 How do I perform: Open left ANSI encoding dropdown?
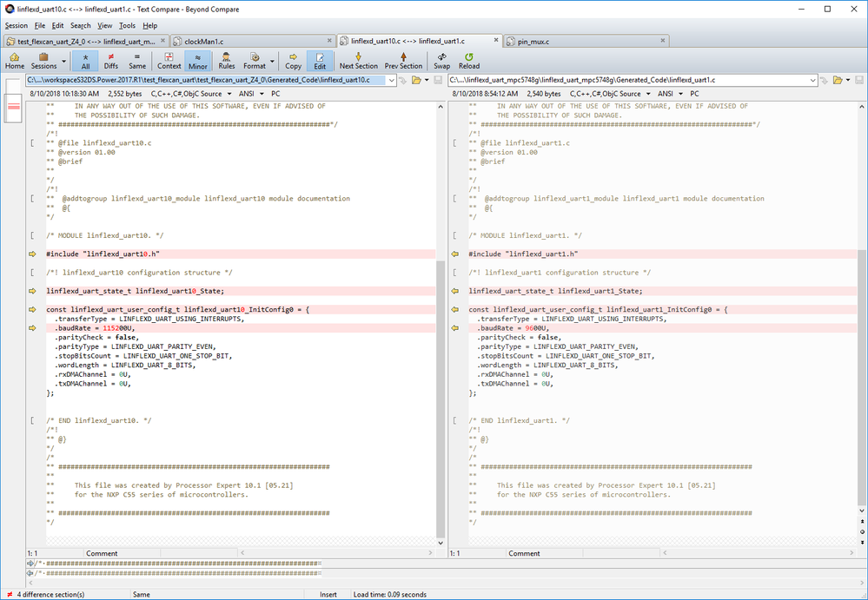251,94
